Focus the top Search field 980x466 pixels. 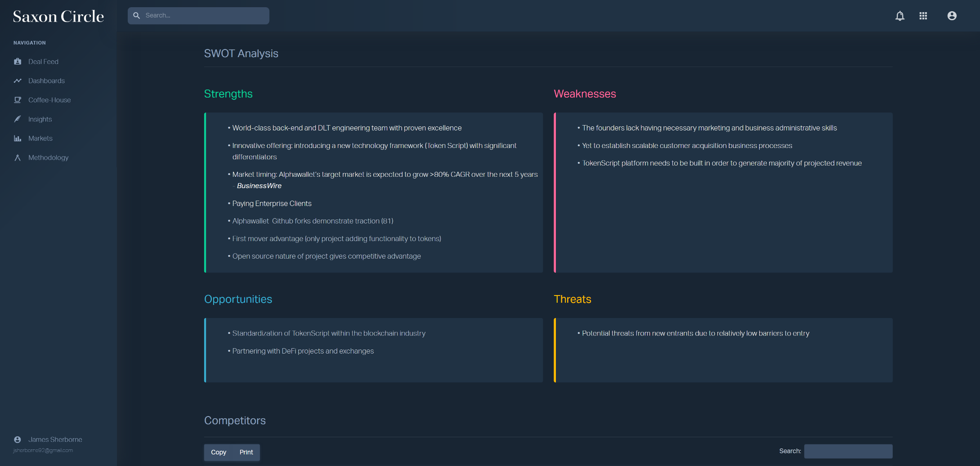pos(205,16)
